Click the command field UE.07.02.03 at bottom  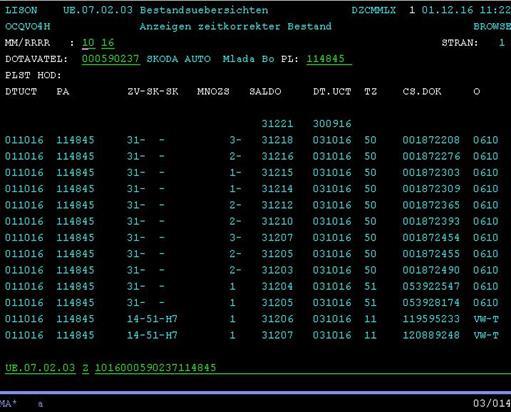coord(40,368)
